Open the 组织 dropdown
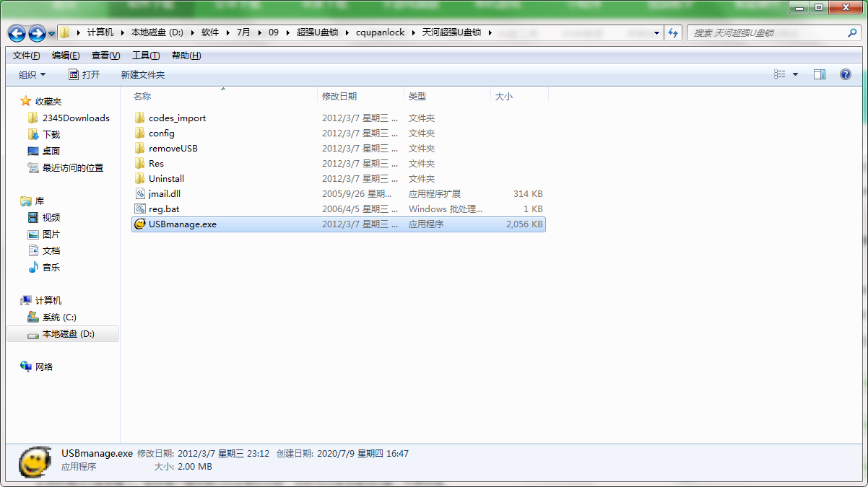The image size is (868, 487). [x=32, y=74]
